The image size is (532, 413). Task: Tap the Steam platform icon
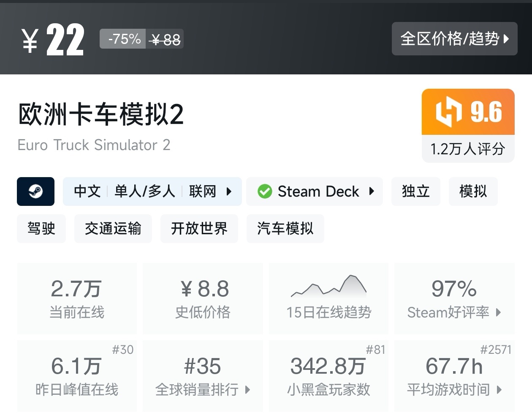[35, 191]
